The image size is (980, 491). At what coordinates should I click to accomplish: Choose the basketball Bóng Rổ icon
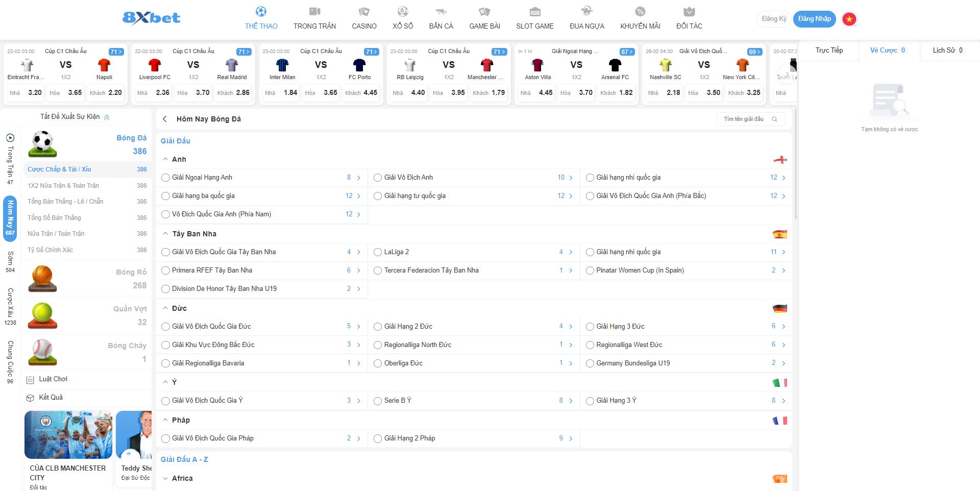[42, 278]
